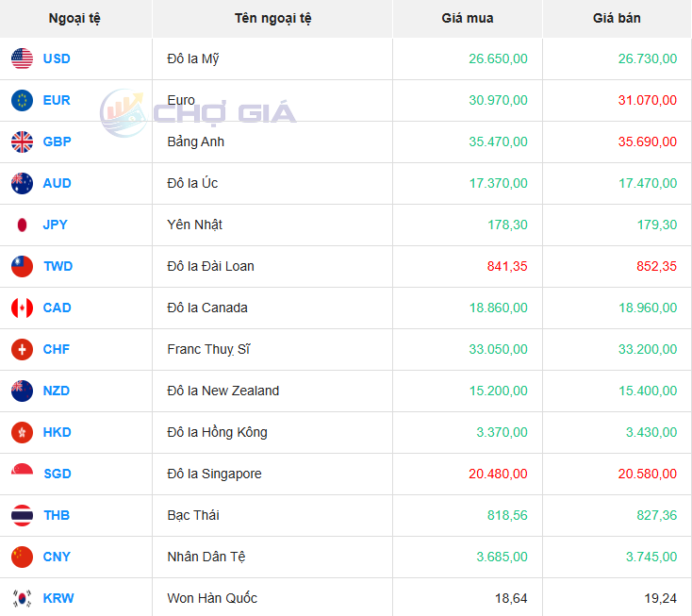Open the SGD currency link
Viewport: 692px width, 616px height.
coord(57,474)
